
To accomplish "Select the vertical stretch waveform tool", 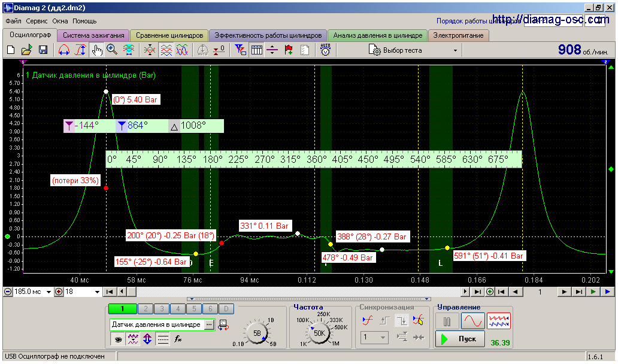I will pyautogui.click(x=80, y=50).
